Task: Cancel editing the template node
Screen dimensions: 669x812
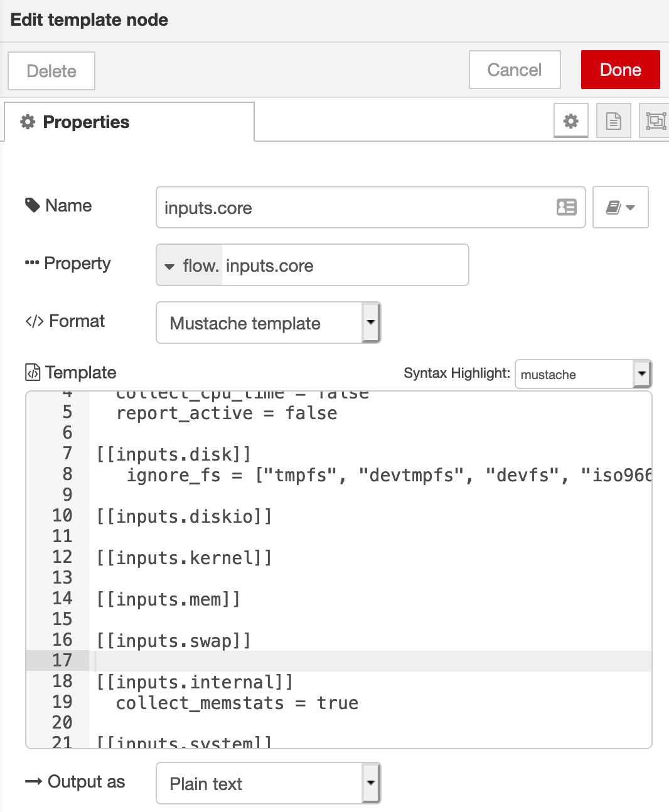Action: [x=514, y=70]
